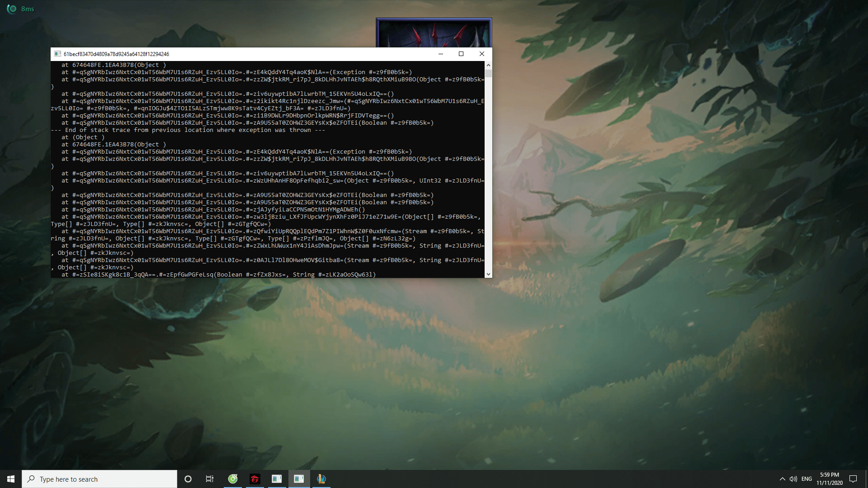This screenshot has height=488, width=868.
Task: Click the console scrollbar up arrow
Action: coord(488,65)
